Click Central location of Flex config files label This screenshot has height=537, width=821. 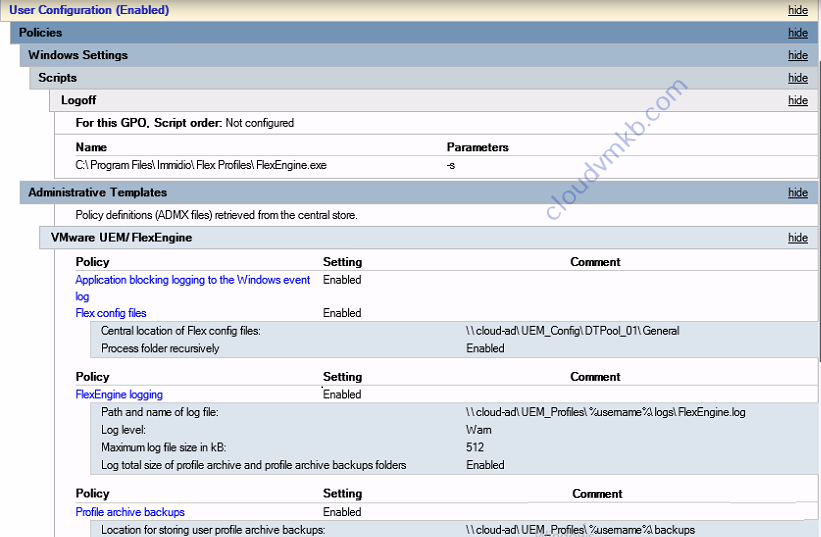[x=181, y=331]
